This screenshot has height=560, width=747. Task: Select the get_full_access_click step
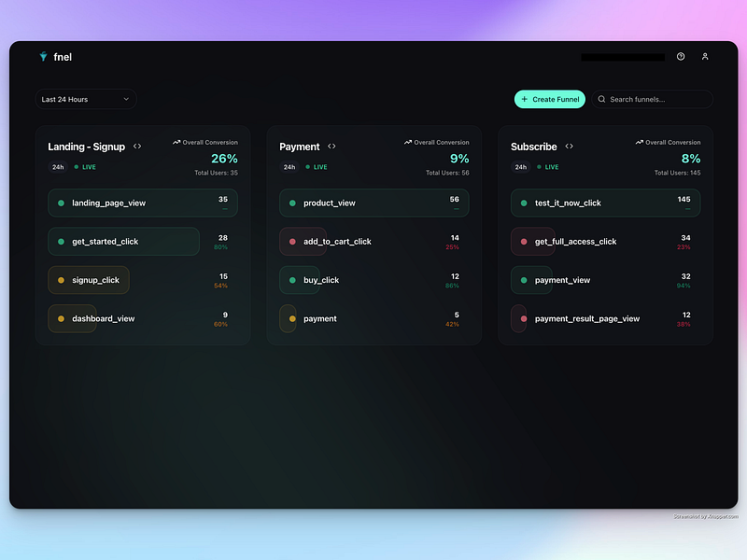605,242
